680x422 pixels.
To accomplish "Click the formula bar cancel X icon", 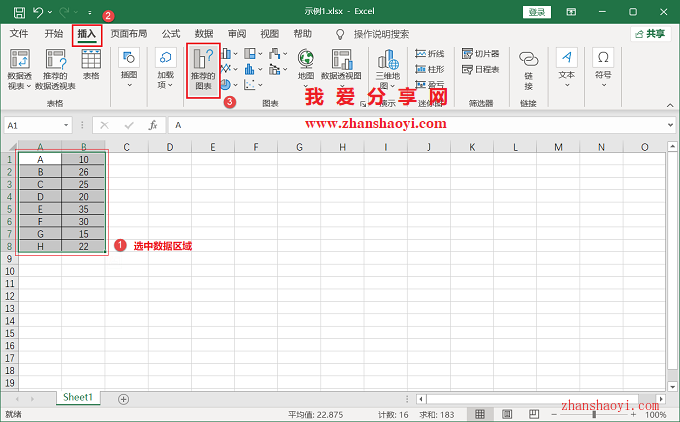I will tap(105, 125).
